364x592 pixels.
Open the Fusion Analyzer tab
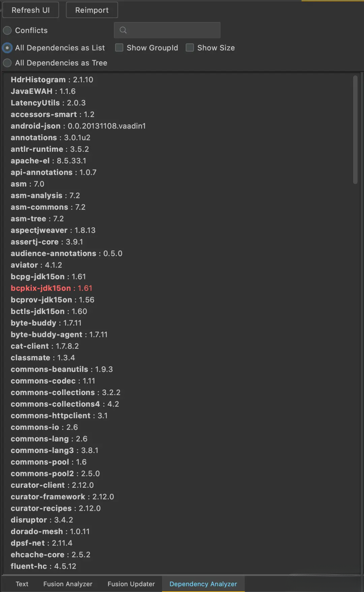pyautogui.click(x=68, y=584)
